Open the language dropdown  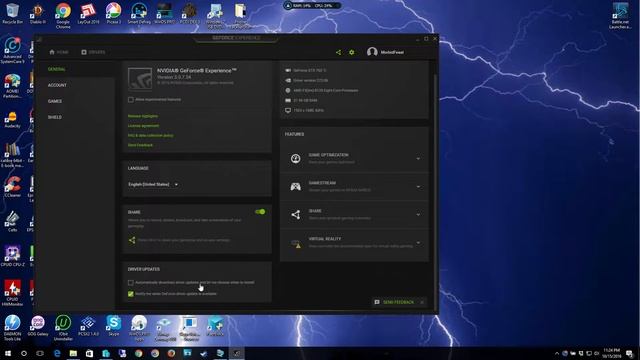(x=153, y=184)
